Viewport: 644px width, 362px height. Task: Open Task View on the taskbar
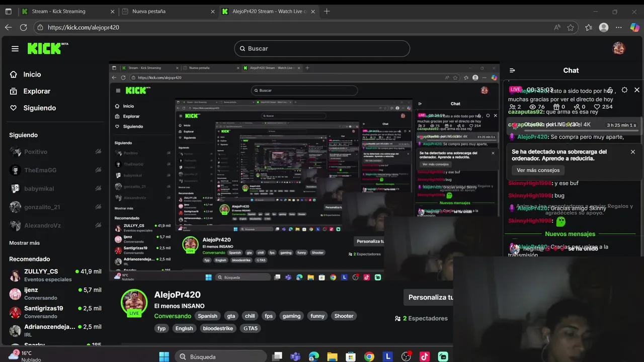pos(277,356)
